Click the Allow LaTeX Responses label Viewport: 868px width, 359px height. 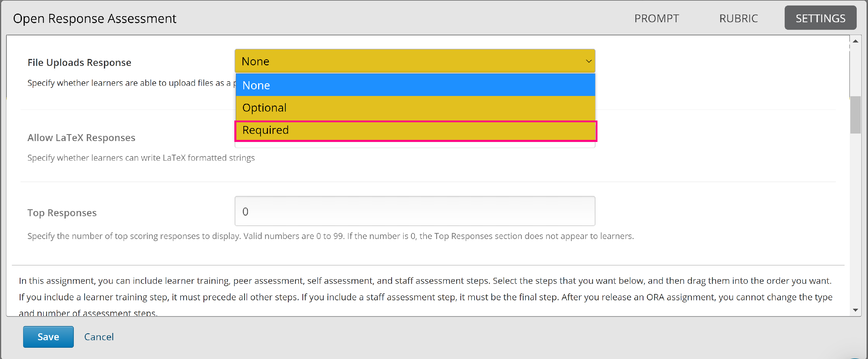(81, 138)
